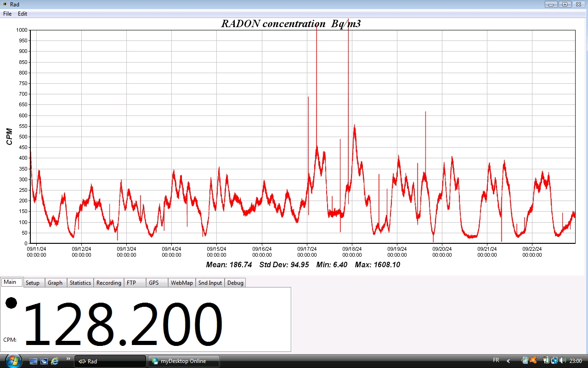Viewport: 588px width, 368px height.
Task: Switch to myDesktop Online taskbar button
Action: (x=184, y=361)
